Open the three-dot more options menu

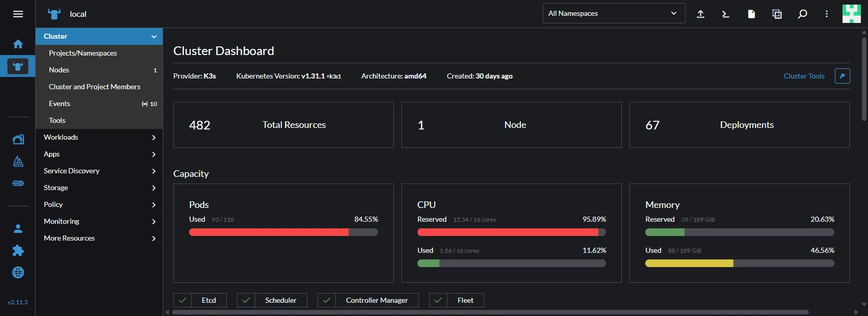pos(827,14)
